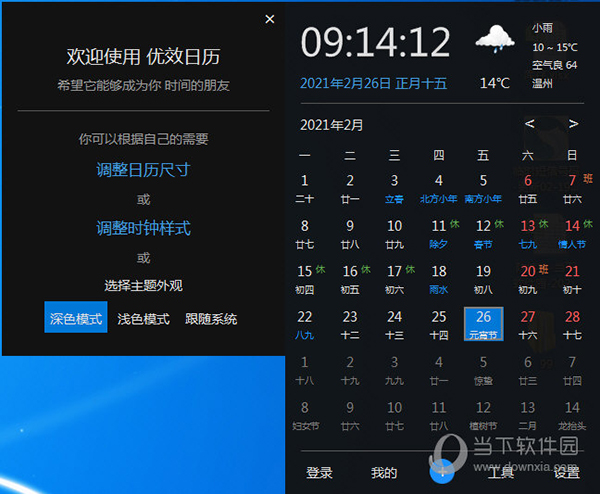The image size is (600, 494).
Task: Select February 28 十七
Action: [x=573, y=325]
